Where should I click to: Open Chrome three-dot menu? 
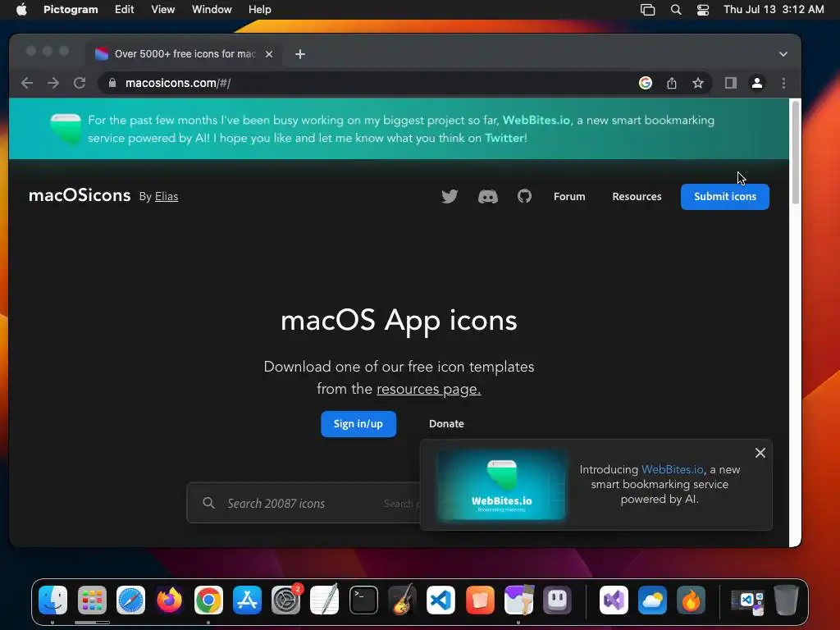tap(783, 83)
